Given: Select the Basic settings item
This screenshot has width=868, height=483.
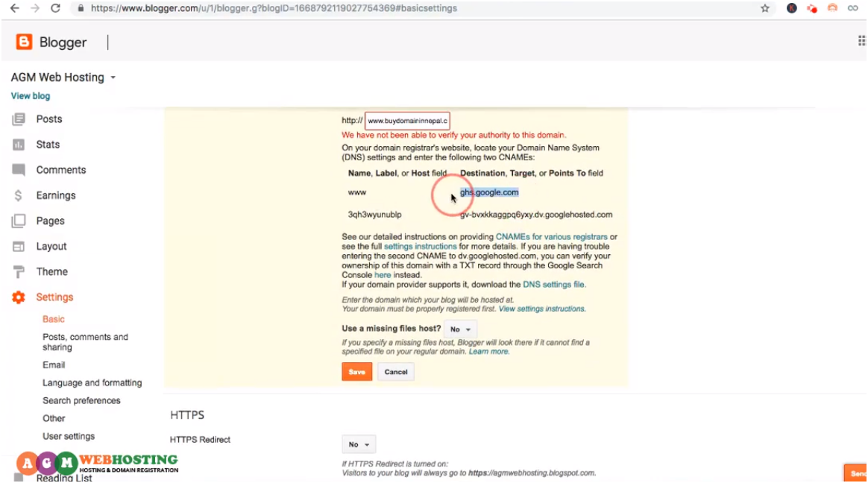Looking at the screenshot, I should pos(53,318).
